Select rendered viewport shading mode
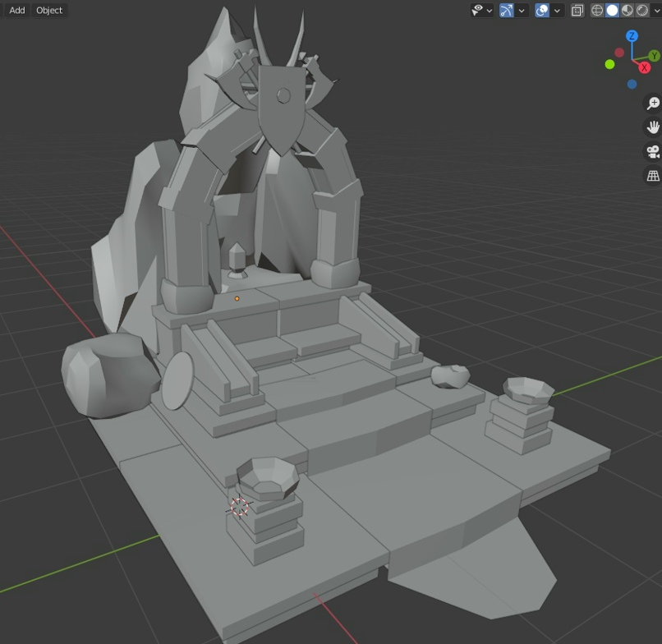The height and width of the screenshot is (644, 662). tap(641, 10)
